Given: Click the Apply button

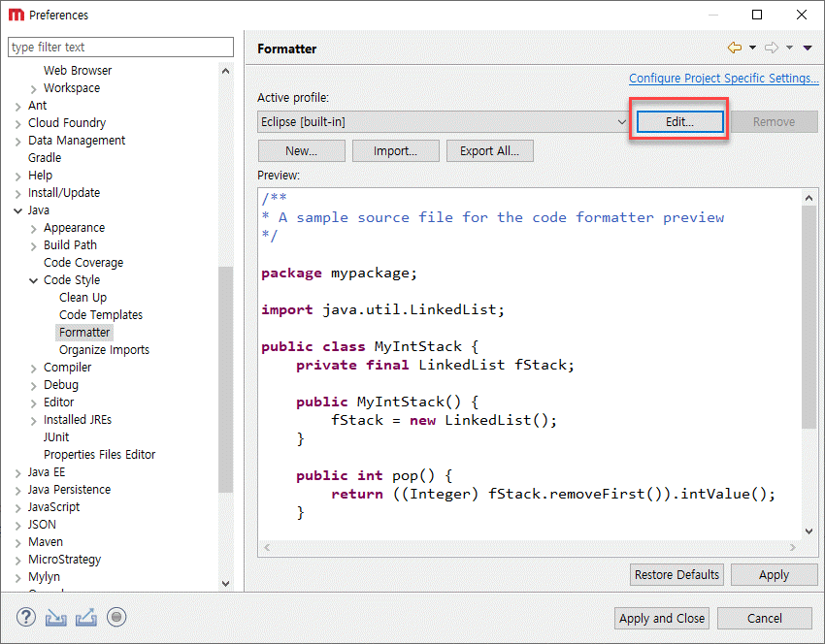Looking at the screenshot, I should point(774,574).
